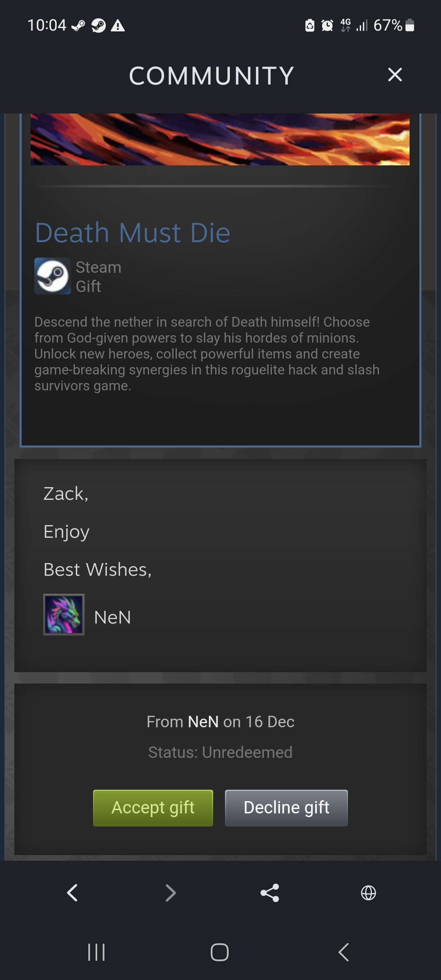Image resolution: width=441 pixels, height=980 pixels.
Task: Tap the battery indicator in status bar
Action: (x=410, y=26)
